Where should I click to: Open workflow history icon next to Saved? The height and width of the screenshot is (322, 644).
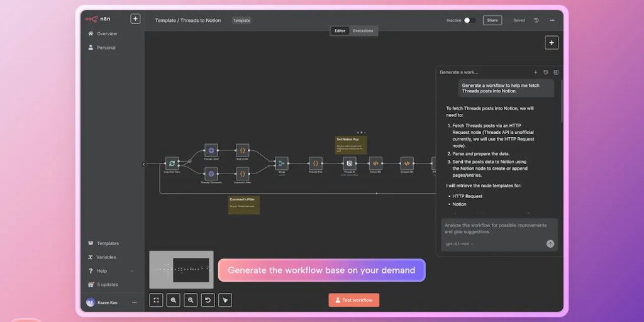(536, 20)
